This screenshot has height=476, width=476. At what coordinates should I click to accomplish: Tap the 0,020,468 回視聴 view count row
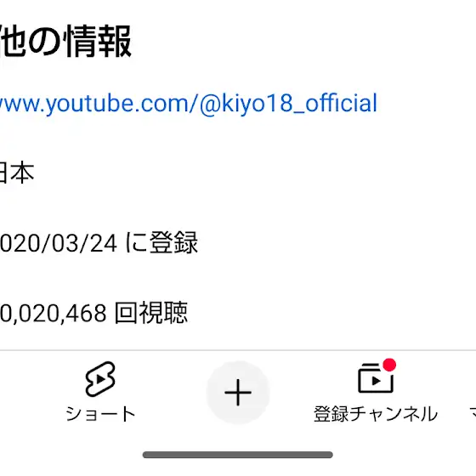(93, 313)
